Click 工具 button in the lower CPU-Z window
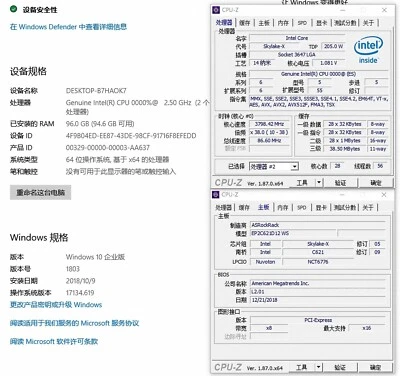This screenshot has width=400, height=376. pos(301,367)
